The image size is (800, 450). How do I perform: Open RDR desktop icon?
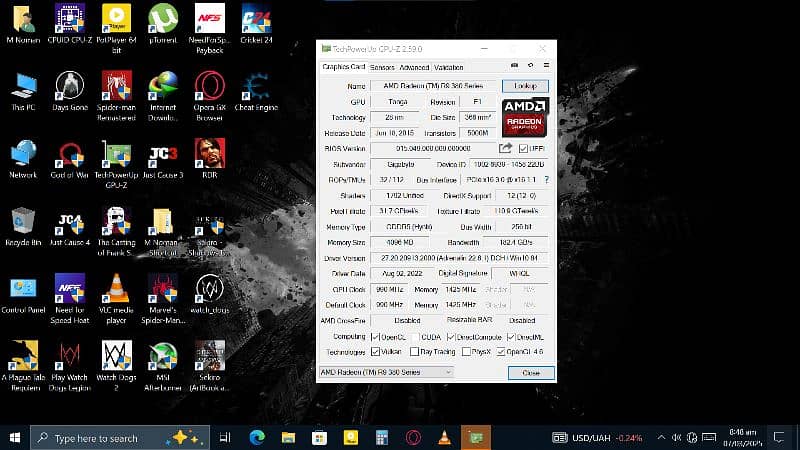209,159
